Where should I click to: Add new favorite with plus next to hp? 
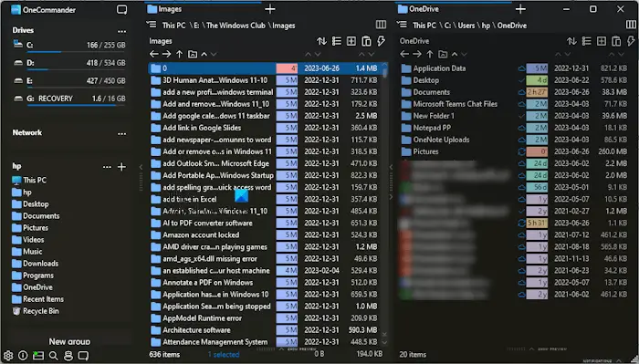point(121,167)
